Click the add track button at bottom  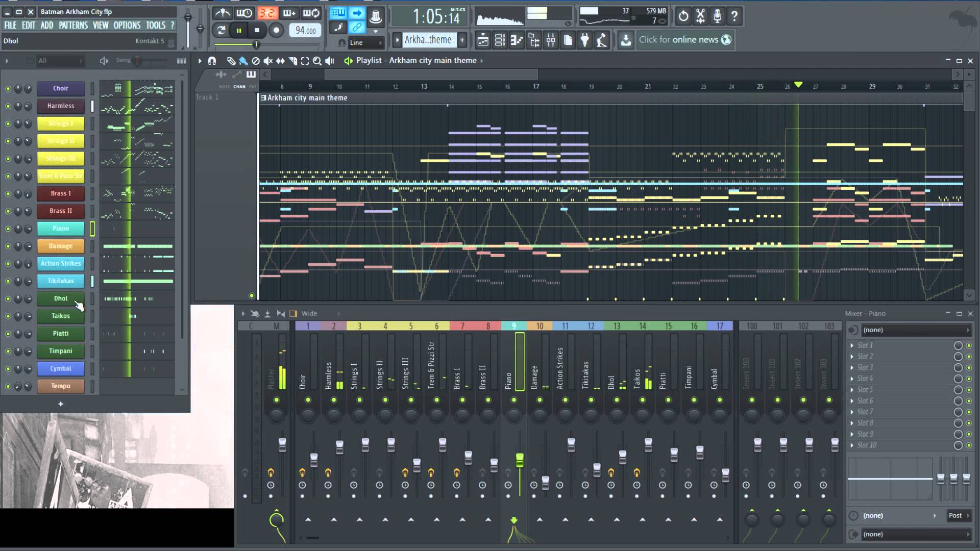[x=61, y=403]
